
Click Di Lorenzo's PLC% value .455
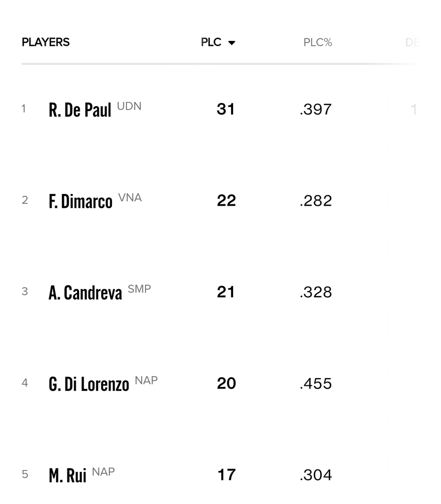[316, 383]
